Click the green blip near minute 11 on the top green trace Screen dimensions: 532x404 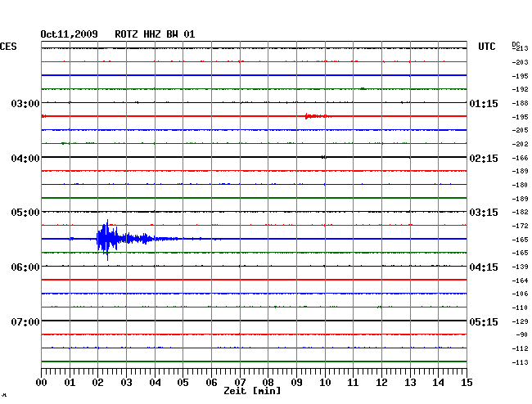point(363,89)
